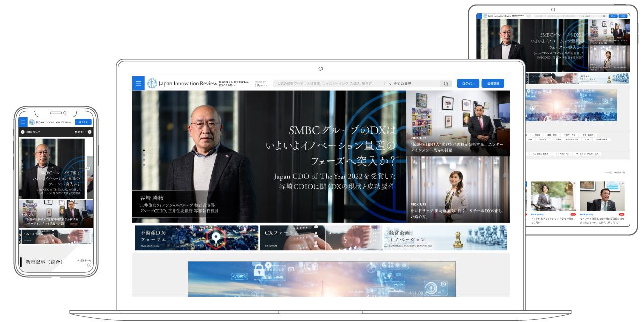The width and height of the screenshot is (644, 322).
Task: Focus the keyword search field on laptop
Action: (x=328, y=84)
